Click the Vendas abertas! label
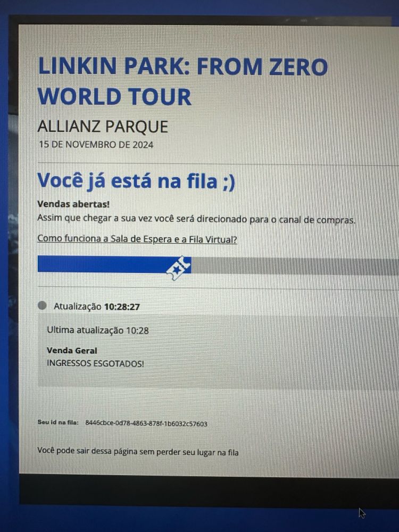Image resolution: width=399 pixels, height=532 pixels. point(73,204)
